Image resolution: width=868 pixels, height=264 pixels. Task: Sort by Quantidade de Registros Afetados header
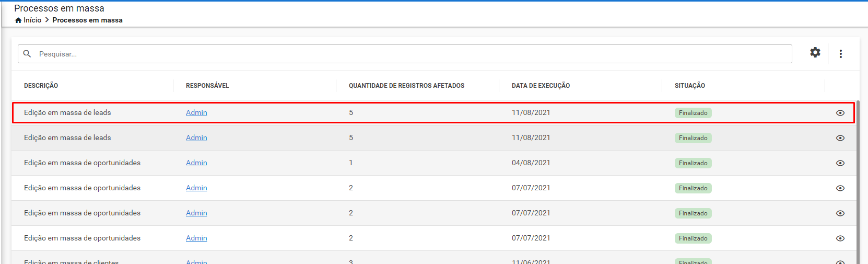pos(406,86)
